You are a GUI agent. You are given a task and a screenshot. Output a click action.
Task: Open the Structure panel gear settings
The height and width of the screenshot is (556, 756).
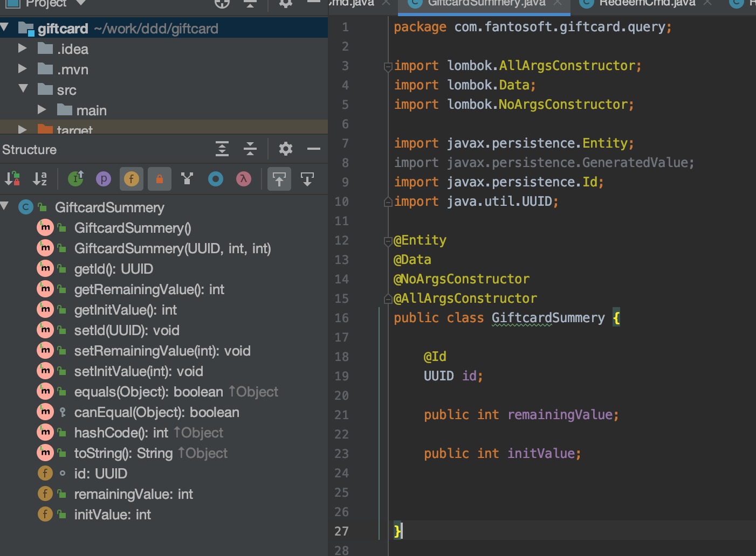(x=286, y=149)
